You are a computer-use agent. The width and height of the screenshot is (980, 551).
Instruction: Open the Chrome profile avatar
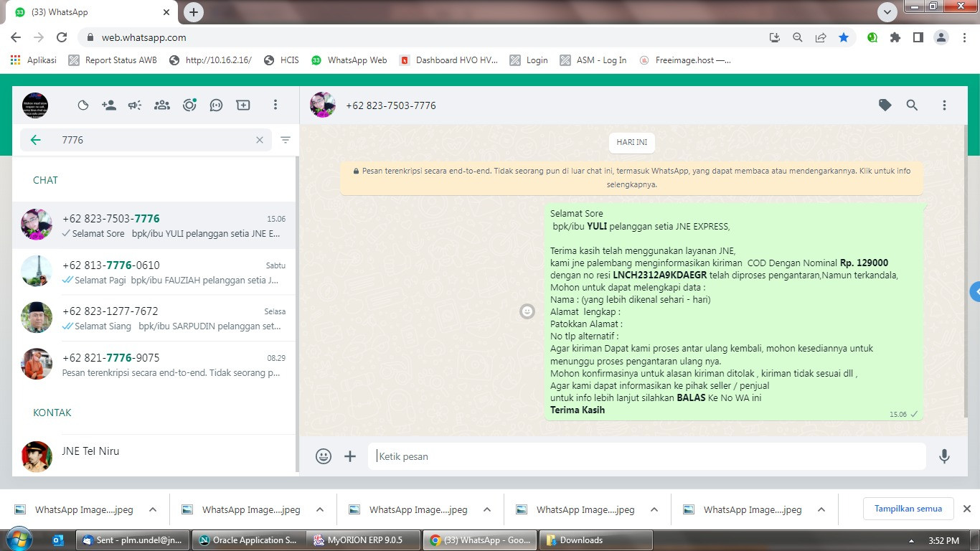point(941,37)
